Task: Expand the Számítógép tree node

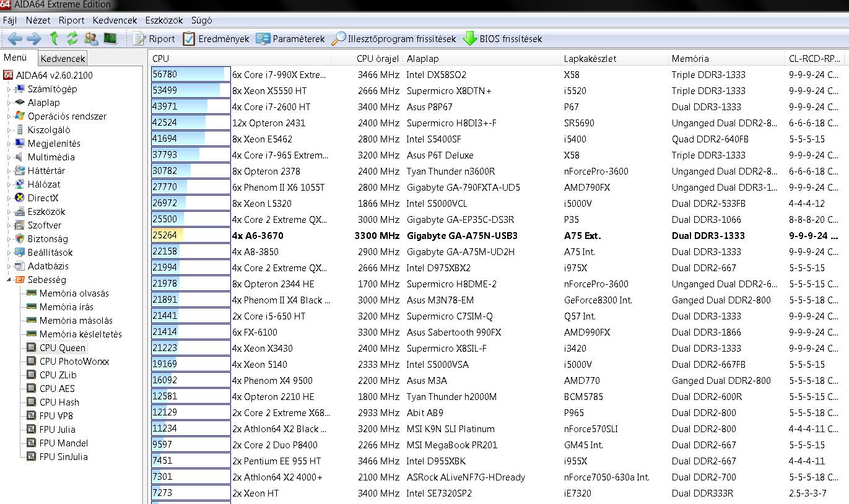Action: (9, 89)
